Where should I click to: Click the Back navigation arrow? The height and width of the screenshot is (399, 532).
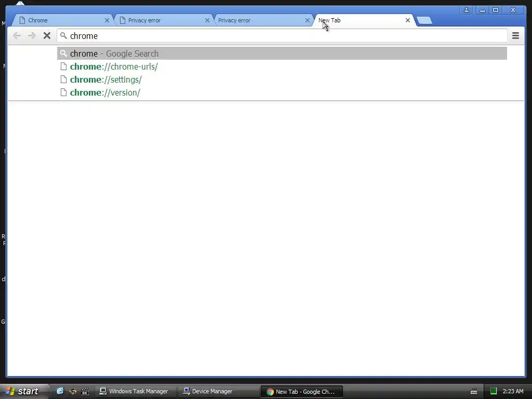point(17,36)
